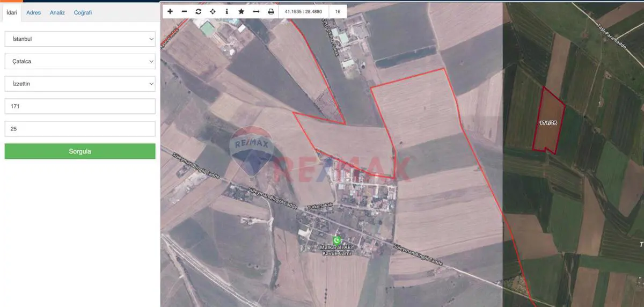Switch to the Adres tab

[x=34, y=12]
